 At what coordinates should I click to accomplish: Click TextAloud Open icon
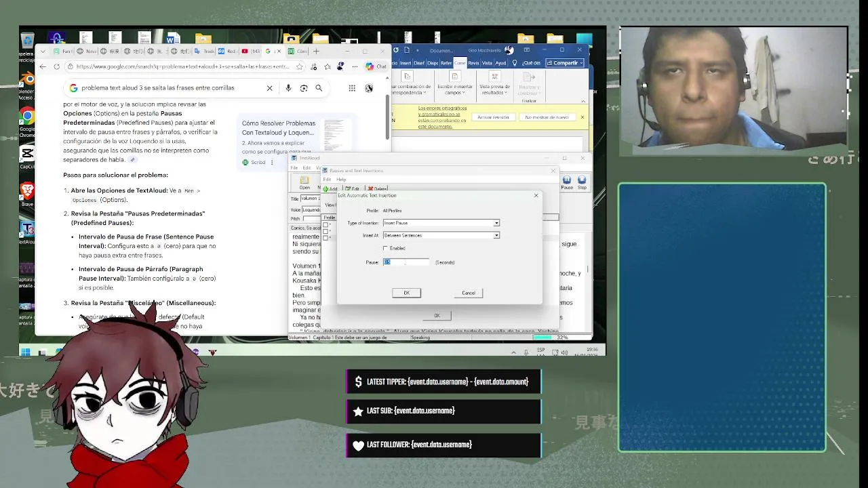coord(304,182)
